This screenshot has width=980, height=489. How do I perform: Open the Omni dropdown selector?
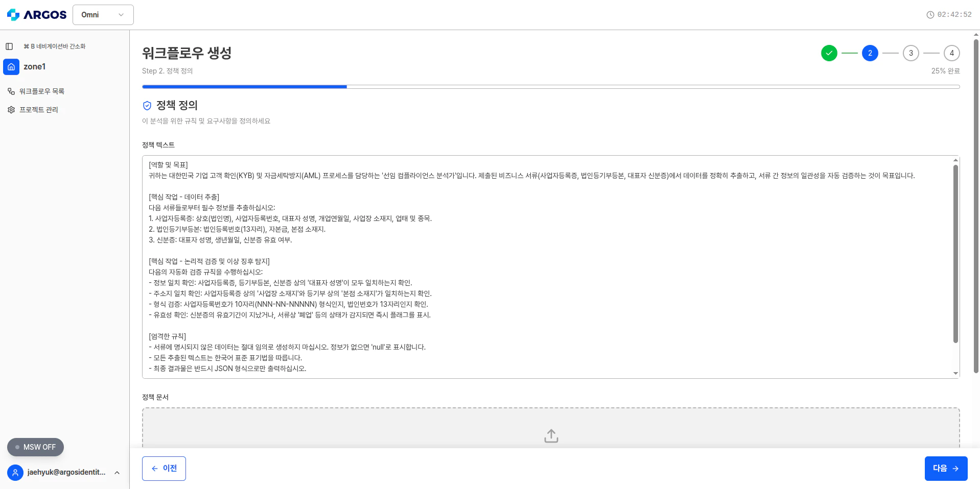(x=103, y=15)
